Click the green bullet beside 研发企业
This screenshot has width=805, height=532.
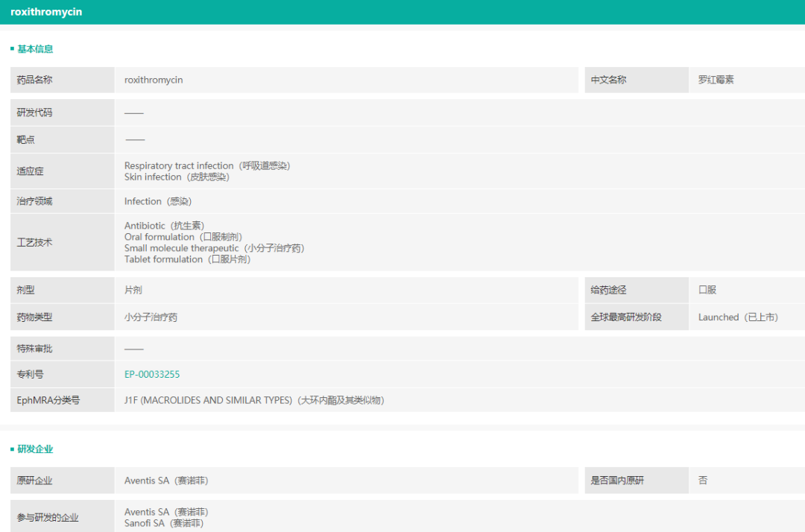click(13, 449)
